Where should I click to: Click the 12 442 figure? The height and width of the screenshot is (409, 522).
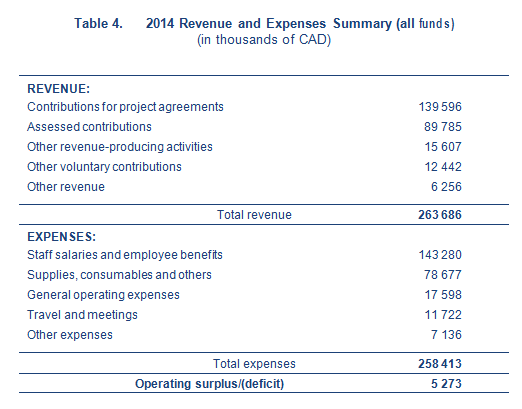click(443, 167)
